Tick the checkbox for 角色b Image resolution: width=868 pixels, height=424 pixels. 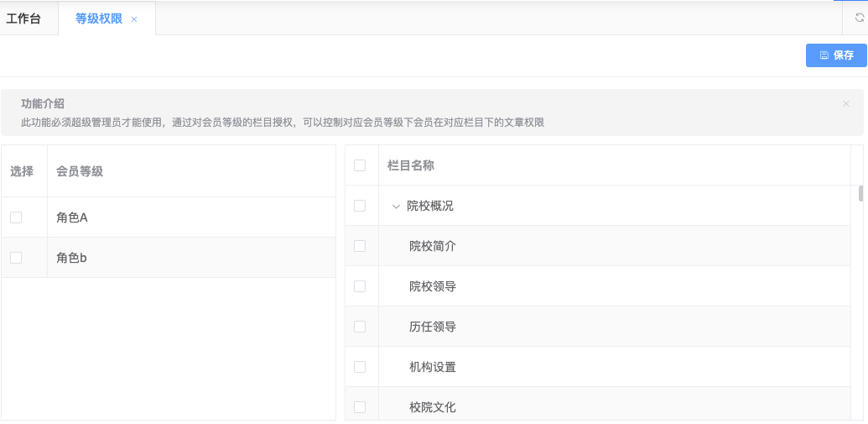pos(16,258)
